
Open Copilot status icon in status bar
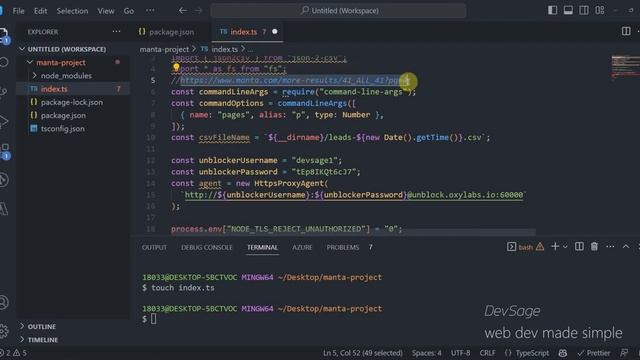(x=563, y=353)
